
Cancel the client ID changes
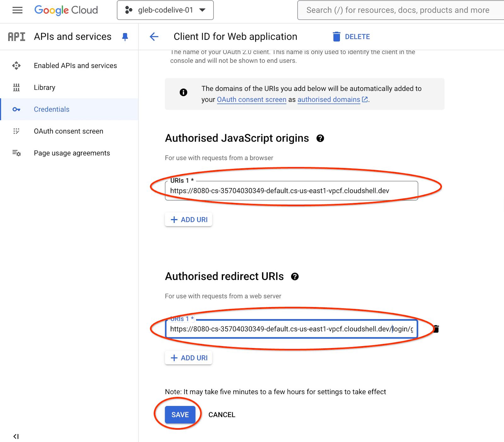pyautogui.click(x=222, y=415)
